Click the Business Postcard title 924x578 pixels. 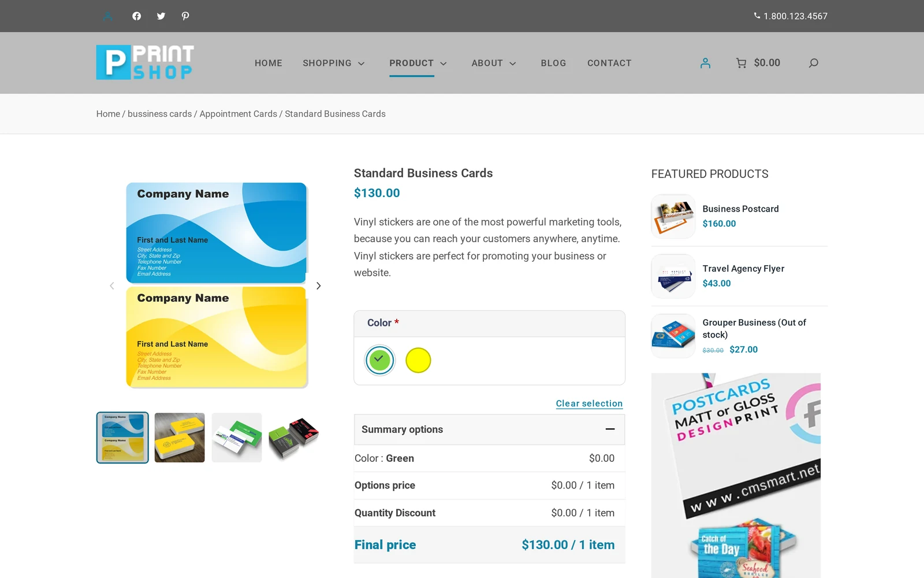coord(740,209)
